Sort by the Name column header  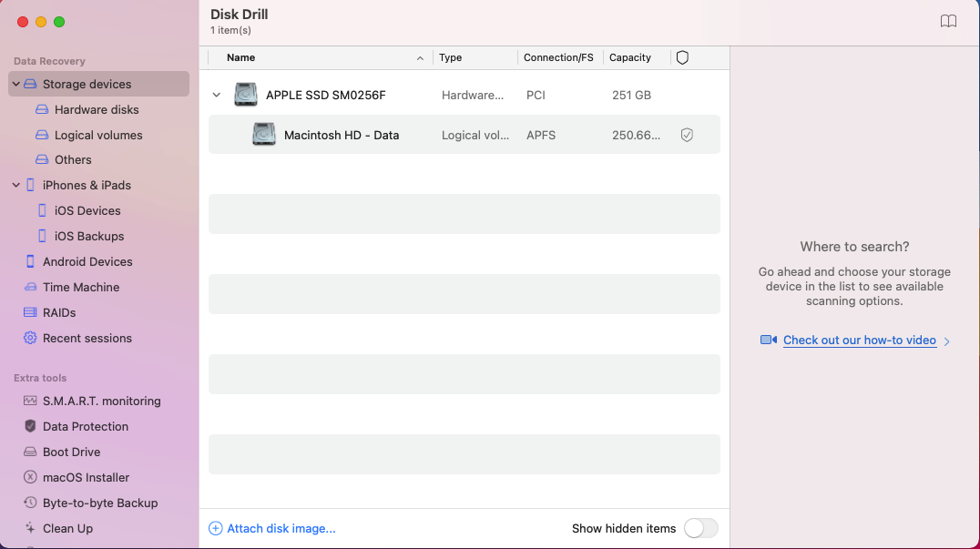click(x=240, y=57)
